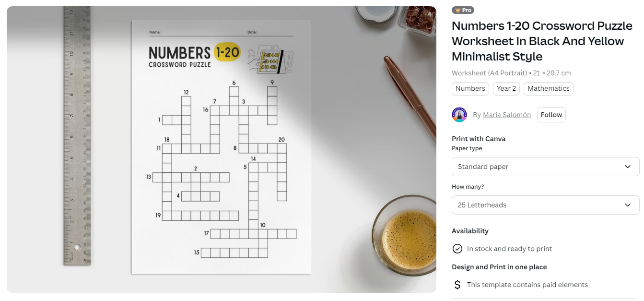Click the chevron on the Paper type selector
Viewport: 644px width, 301px height.
point(628,167)
